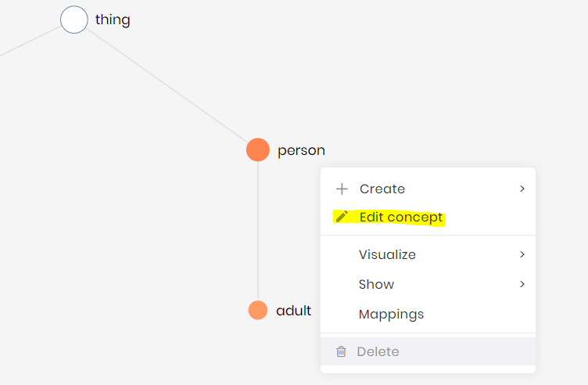Click the 'adult' concept label
588x385 pixels.
(x=294, y=311)
